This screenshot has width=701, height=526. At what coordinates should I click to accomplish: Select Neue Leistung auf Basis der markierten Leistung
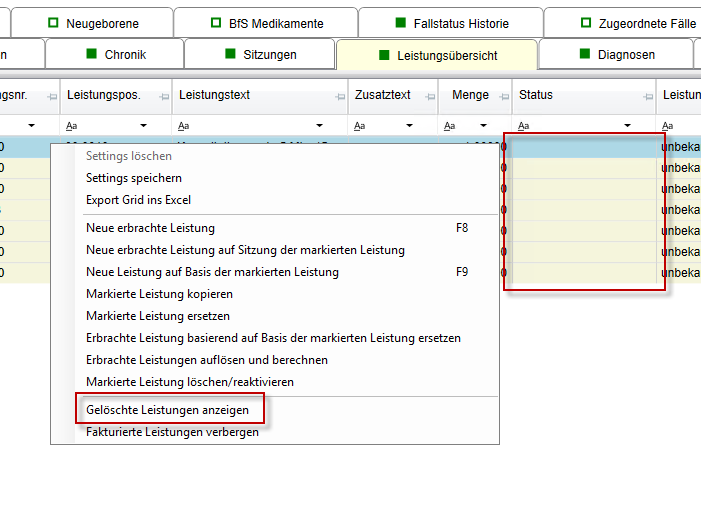286,272
